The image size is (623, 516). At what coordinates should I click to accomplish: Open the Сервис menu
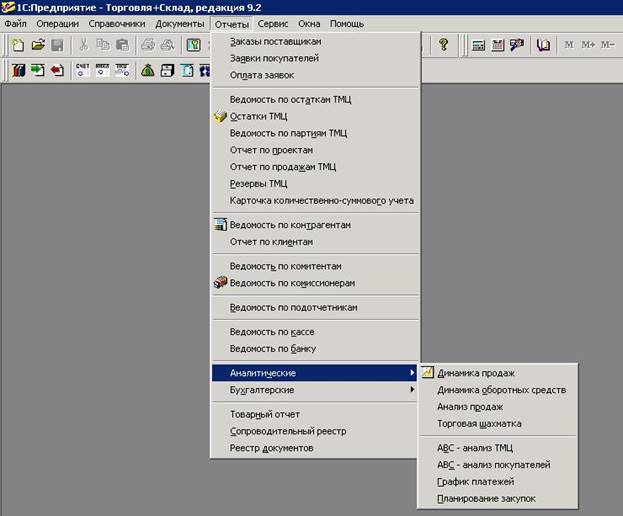click(273, 23)
